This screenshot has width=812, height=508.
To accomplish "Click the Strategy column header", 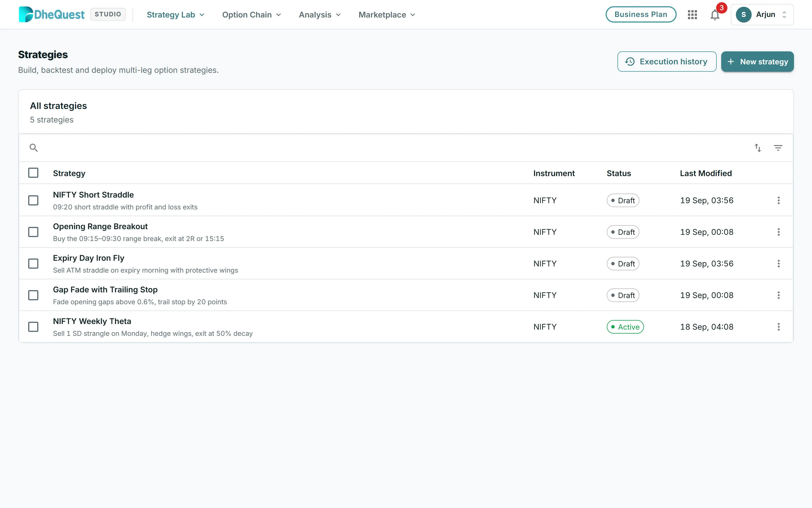I will 69,173.
